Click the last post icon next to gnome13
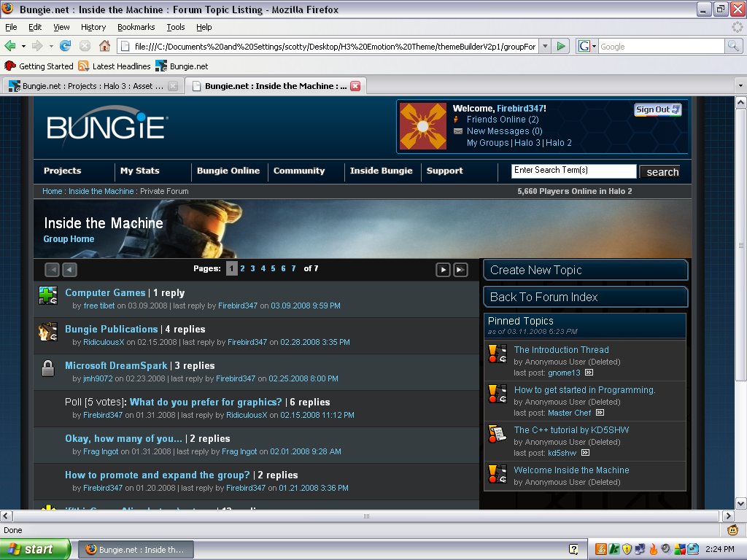The image size is (747, 560). click(x=589, y=373)
